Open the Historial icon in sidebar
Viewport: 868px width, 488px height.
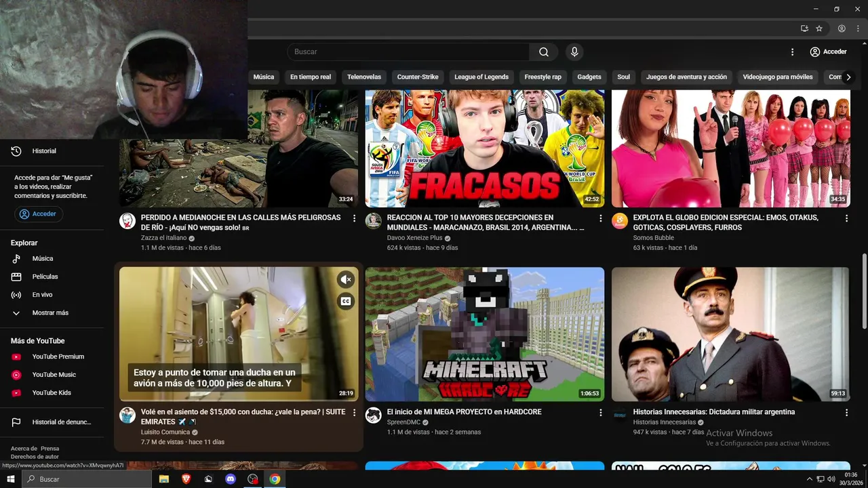tap(16, 151)
